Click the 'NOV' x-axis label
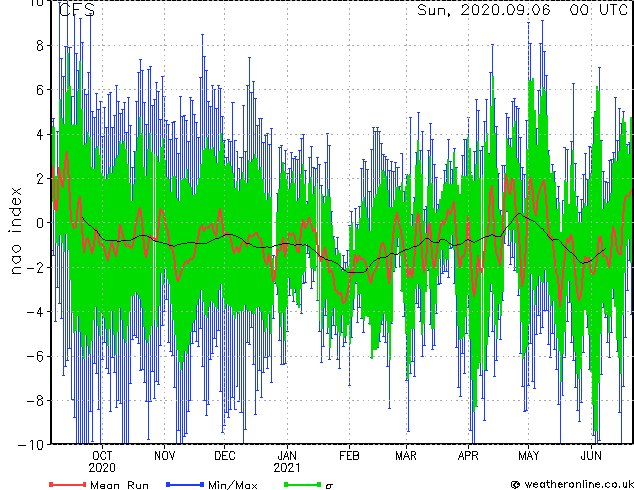Viewport: 634px width, 490px height. click(165, 456)
